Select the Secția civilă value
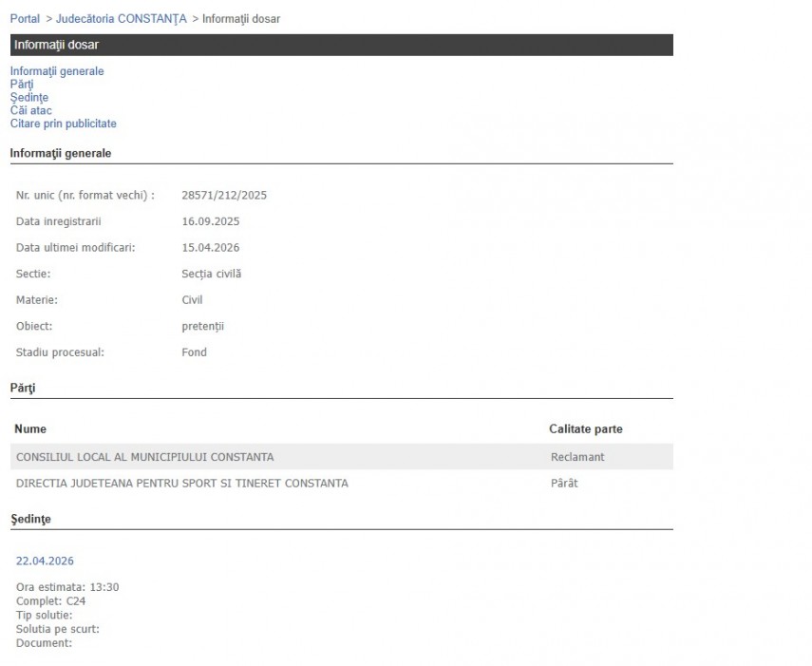Image resolution: width=812 pixels, height=666 pixels. click(211, 274)
